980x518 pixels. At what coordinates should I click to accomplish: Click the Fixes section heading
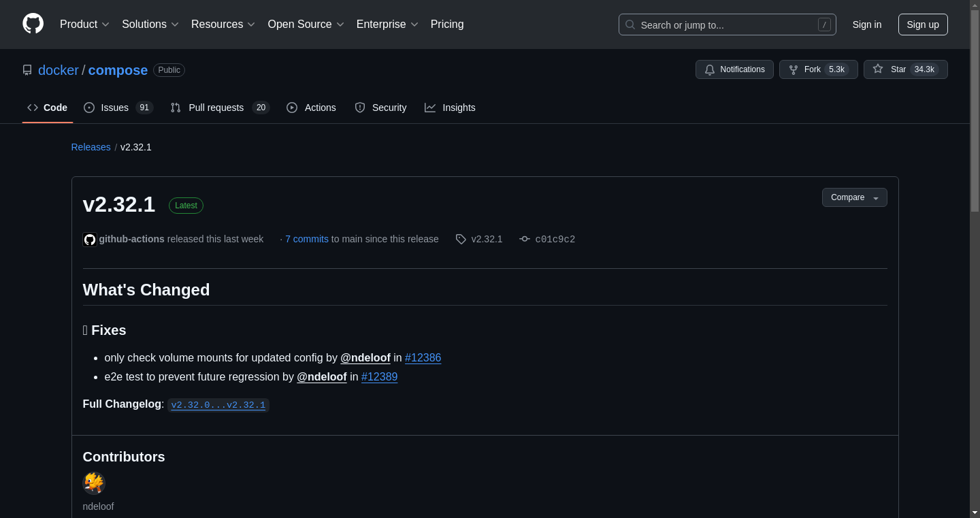coord(105,330)
